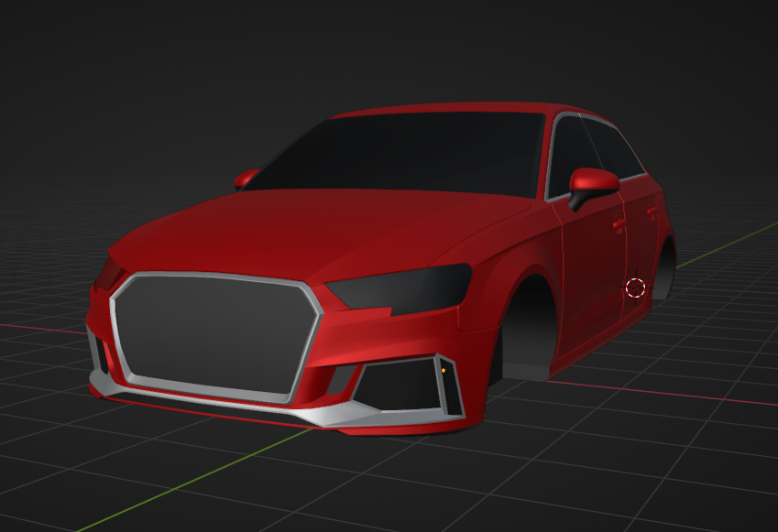Click the orange origin dot on the bumper
The image size is (778, 532).
[x=444, y=370]
